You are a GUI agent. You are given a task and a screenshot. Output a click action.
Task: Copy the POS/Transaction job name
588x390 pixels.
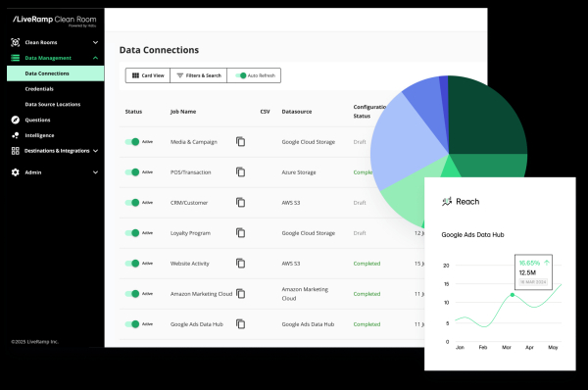(x=241, y=172)
